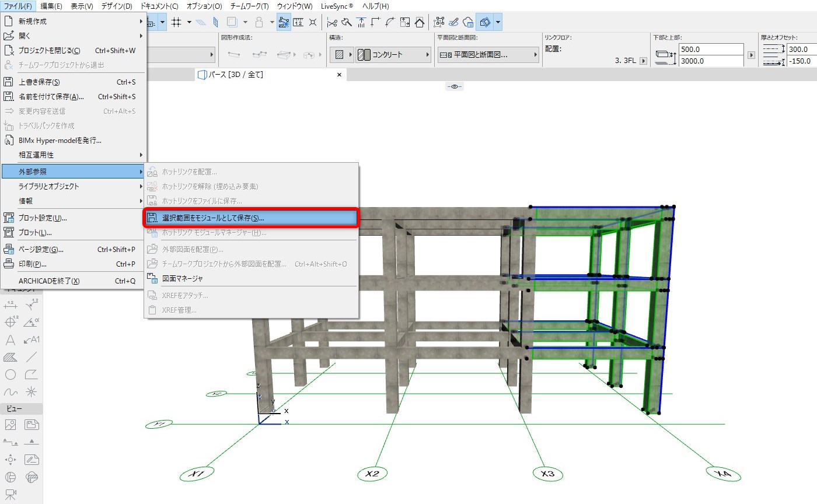Select the Change marker tool

(x=32, y=478)
